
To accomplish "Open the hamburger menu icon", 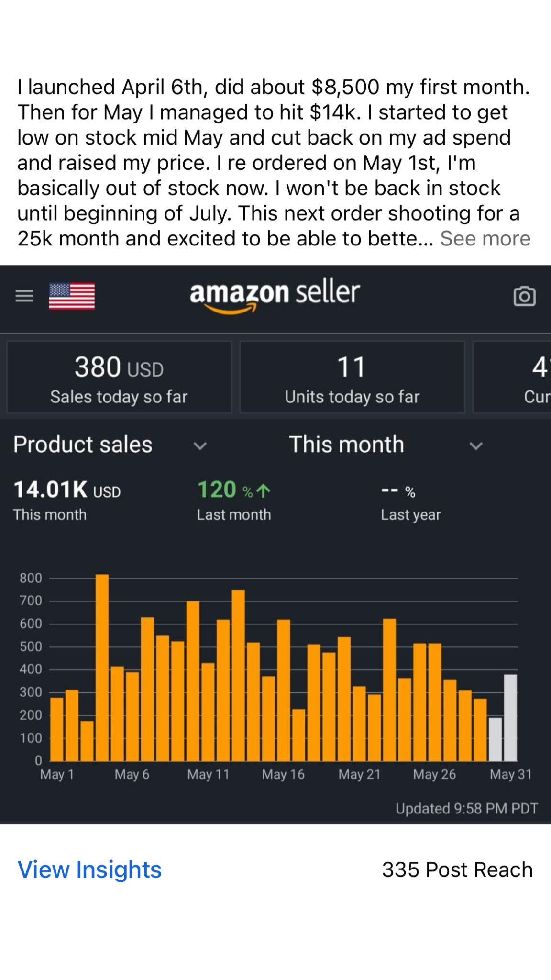I will pyautogui.click(x=24, y=296).
